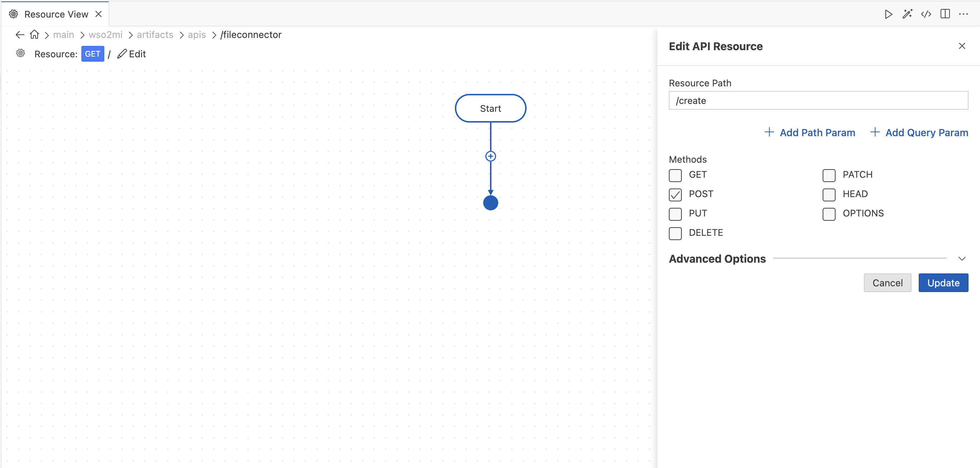Check the HEAD method checkbox

(x=829, y=195)
